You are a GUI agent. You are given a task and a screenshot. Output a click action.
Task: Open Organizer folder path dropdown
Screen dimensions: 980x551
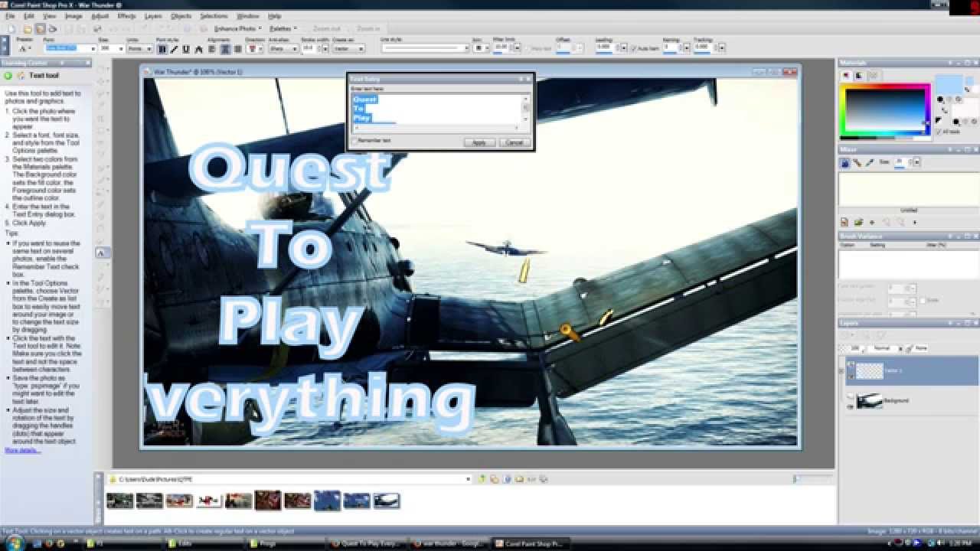[x=468, y=479]
